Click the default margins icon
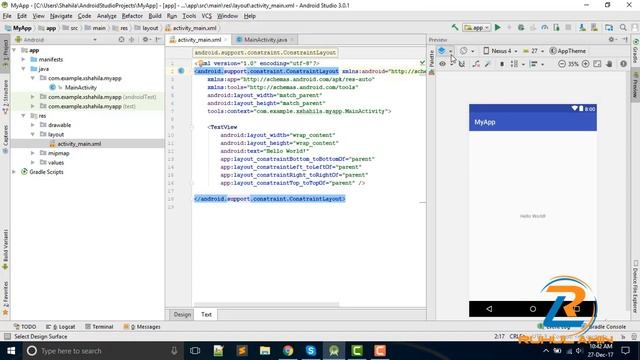 click(x=502, y=64)
